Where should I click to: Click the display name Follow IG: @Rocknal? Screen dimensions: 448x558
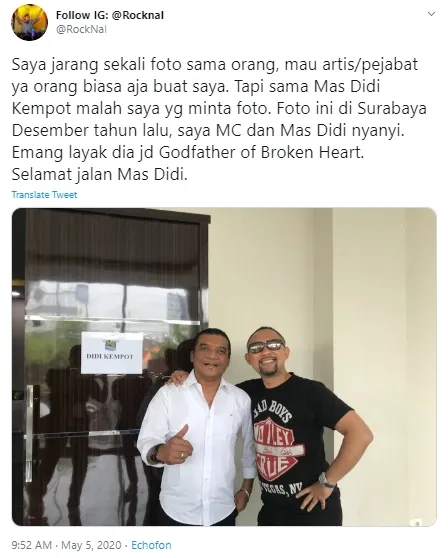110,15
